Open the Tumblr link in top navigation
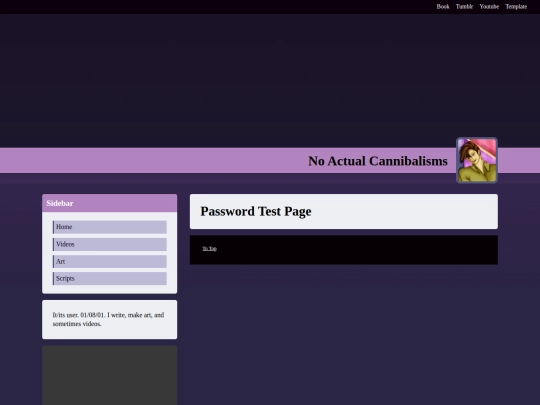Viewport: 540px width, 405px height. click(464, 7)
